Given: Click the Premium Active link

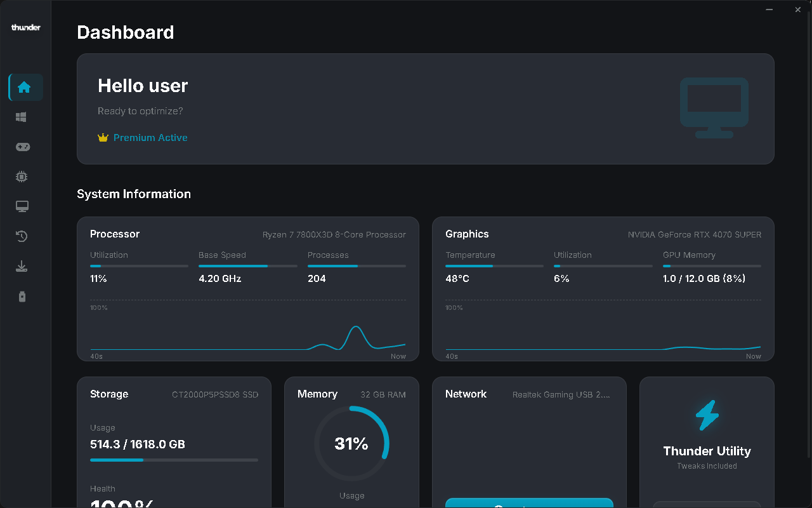Looking at the screenshot, I should click(150, 138).
